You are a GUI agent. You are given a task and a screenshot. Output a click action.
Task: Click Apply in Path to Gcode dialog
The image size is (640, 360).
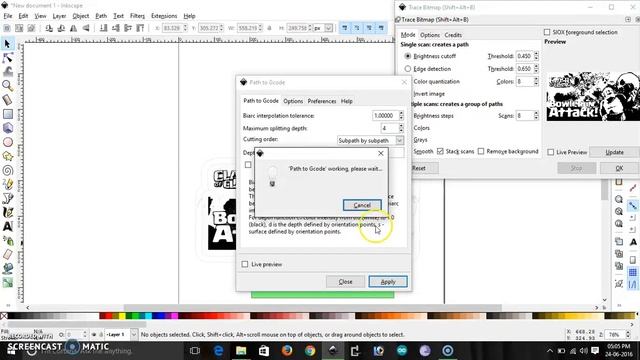click(x=388, y=282)
